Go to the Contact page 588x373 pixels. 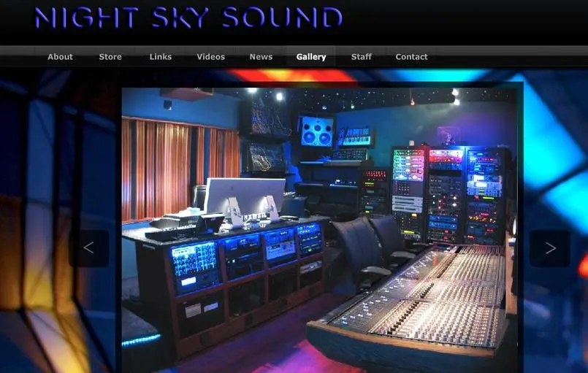coord(411,57)
